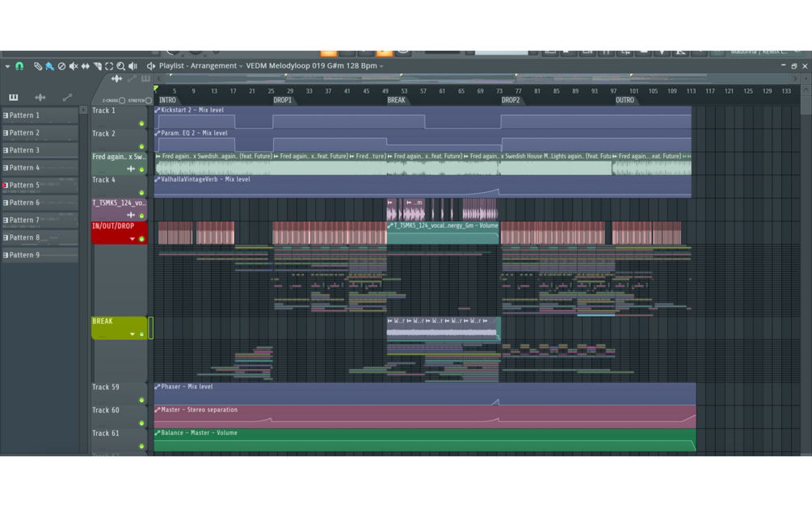812x507 pixels.
Task: Select the Balance - Master - Volume clip
Action: (x=425, y=440)
